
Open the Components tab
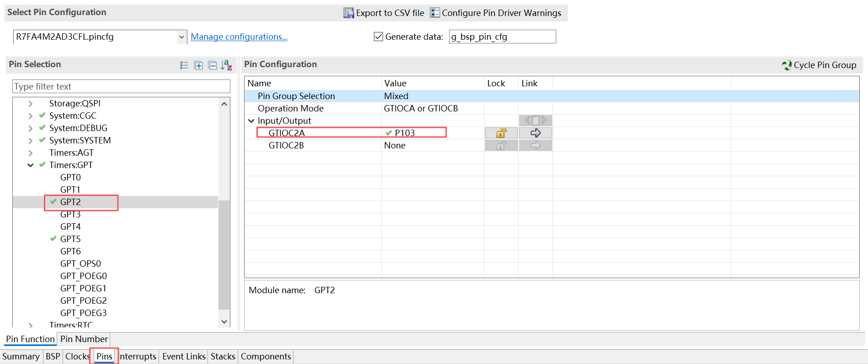click(266, 356)
